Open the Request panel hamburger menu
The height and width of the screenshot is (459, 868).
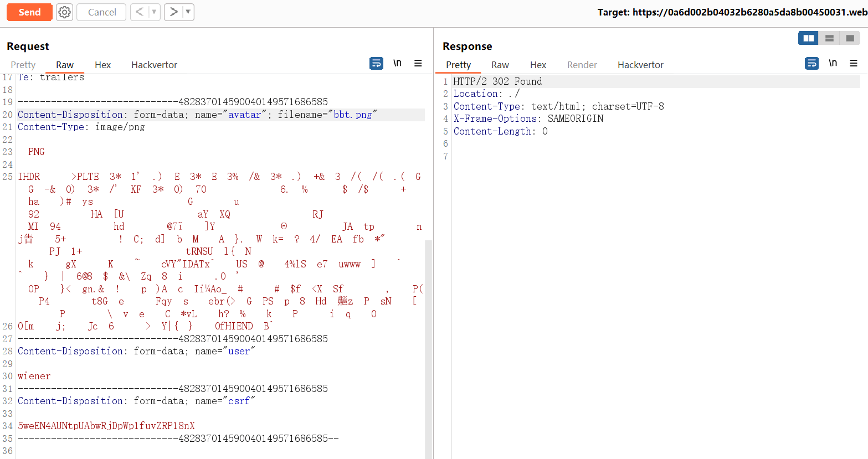pyautogui.click(x=418, y=64)
